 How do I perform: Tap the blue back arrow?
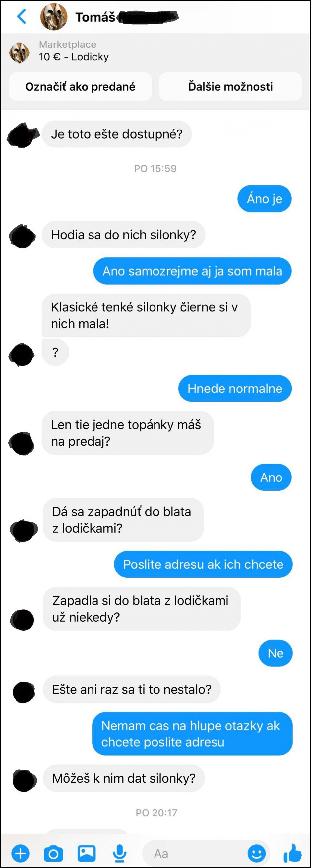coord(21,16)
